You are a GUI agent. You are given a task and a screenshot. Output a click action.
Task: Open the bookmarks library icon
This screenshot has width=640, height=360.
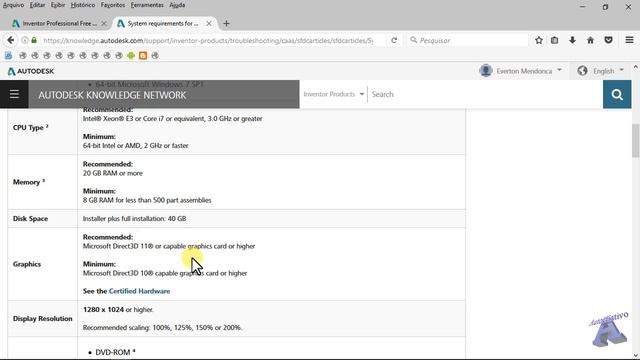click(x=554, y=40)
